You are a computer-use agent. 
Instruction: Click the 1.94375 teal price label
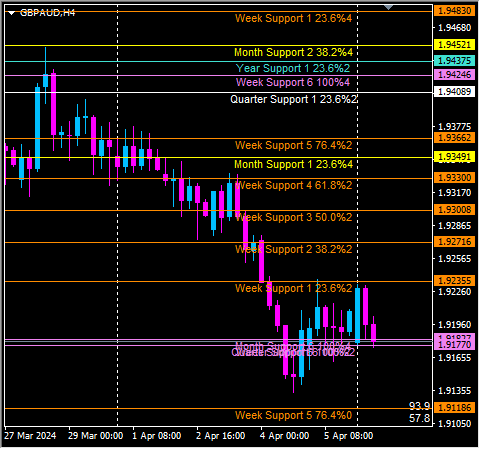click(x=454, y=61)
